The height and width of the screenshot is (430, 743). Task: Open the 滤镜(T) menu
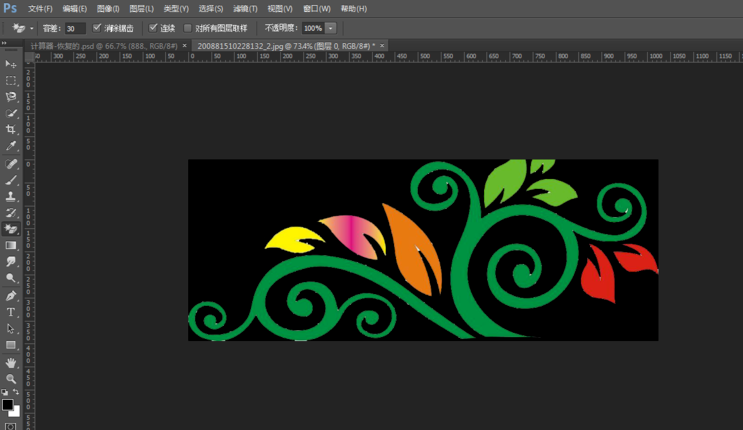pos(245,9)
